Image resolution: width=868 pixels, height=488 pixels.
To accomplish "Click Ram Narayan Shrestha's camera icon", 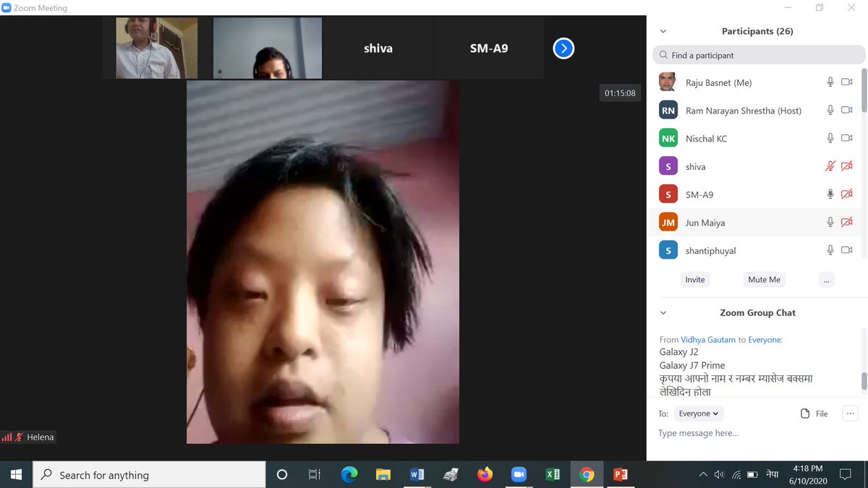I will coord(847,111).
